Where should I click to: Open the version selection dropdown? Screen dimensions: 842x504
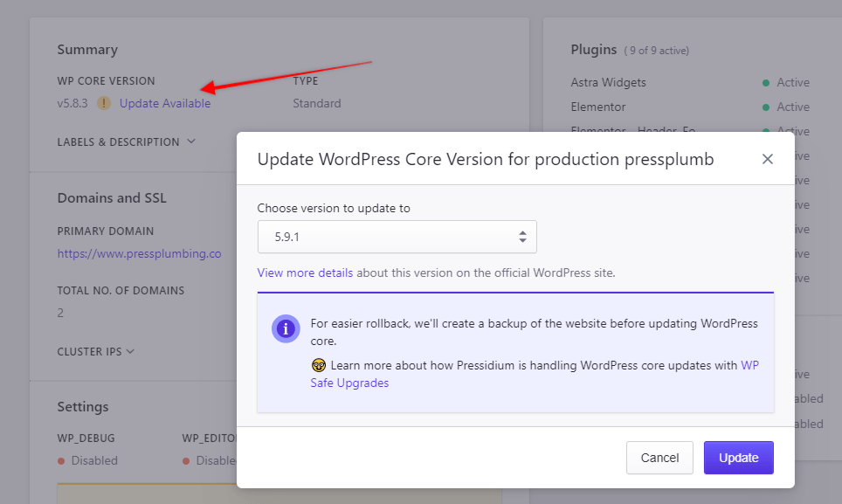click(x=397, y=237)
